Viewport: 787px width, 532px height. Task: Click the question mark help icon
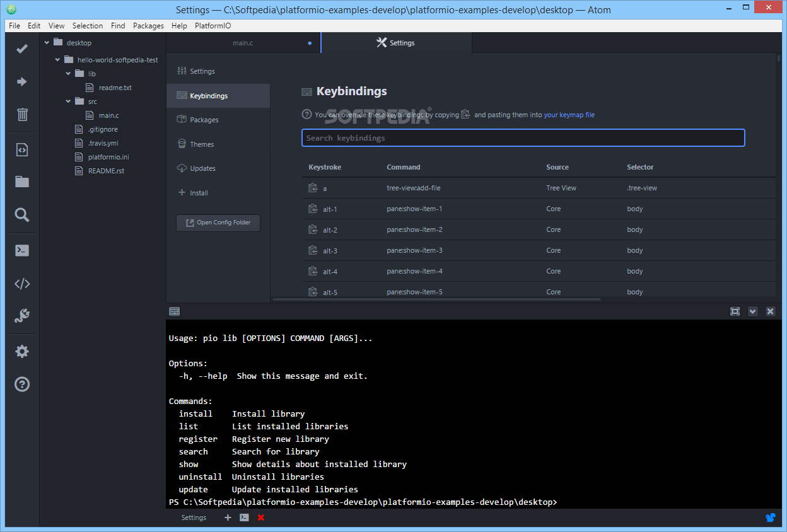[x=22, y=384]
